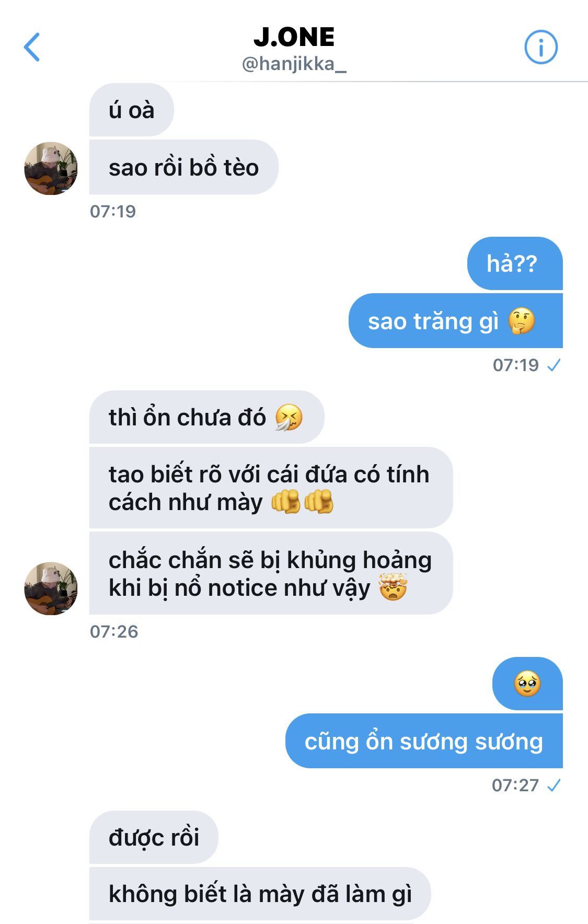Screen dimensions: 588x924
Task: Open the conversation info icon
Action: pos(541,47)
